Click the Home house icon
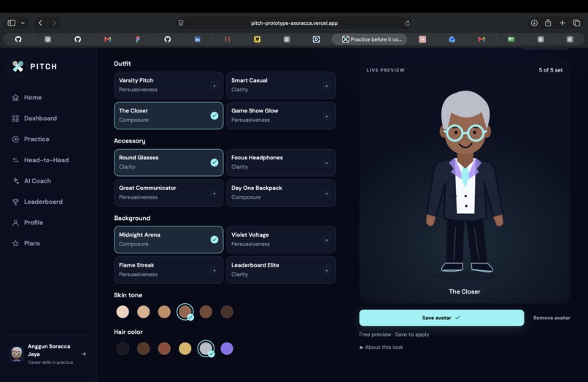Image resolution: width=588 pixels, height=382 pixels. (15, 98)
